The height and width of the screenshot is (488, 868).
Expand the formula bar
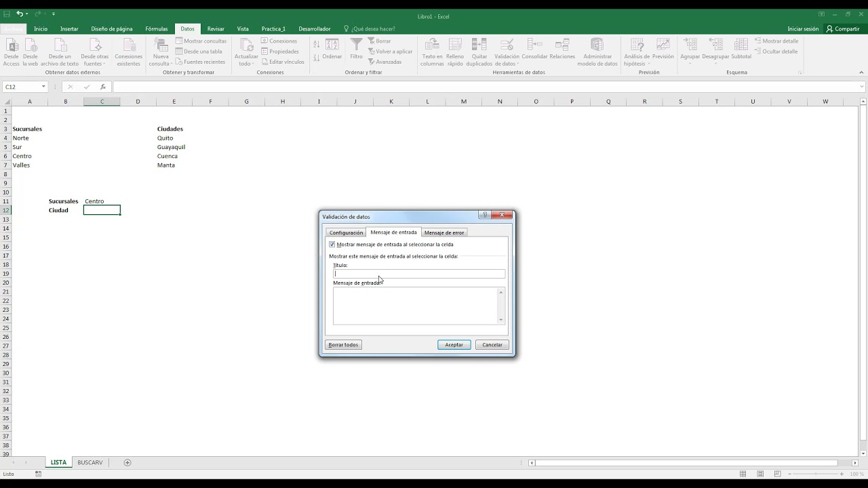click(862, 87)
